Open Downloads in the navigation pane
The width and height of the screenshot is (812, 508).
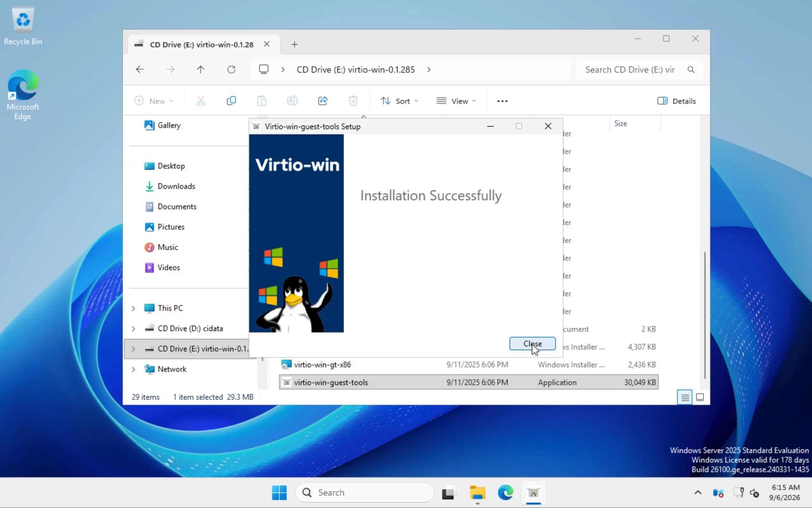(x=170, y=186)
